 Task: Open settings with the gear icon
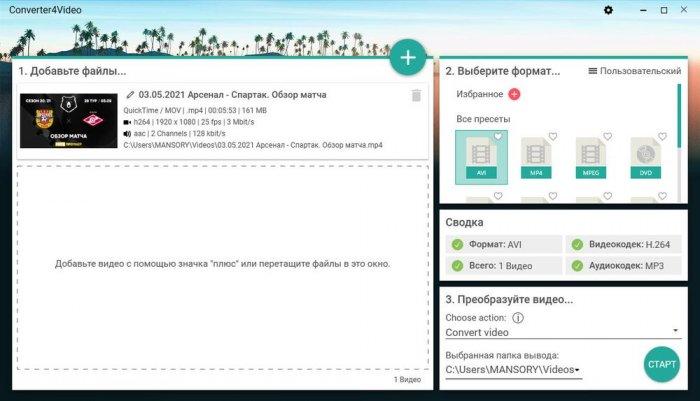pyautogui.click(x=609, y=10)
